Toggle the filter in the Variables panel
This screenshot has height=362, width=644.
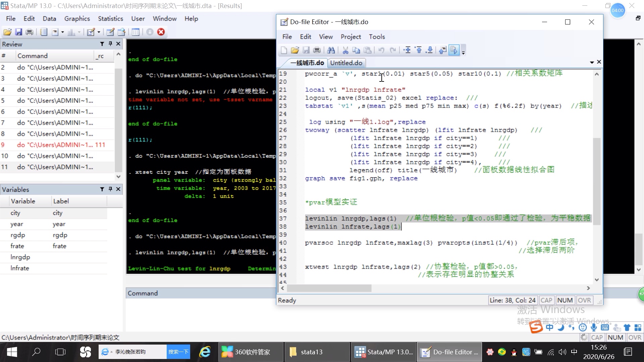102,189
